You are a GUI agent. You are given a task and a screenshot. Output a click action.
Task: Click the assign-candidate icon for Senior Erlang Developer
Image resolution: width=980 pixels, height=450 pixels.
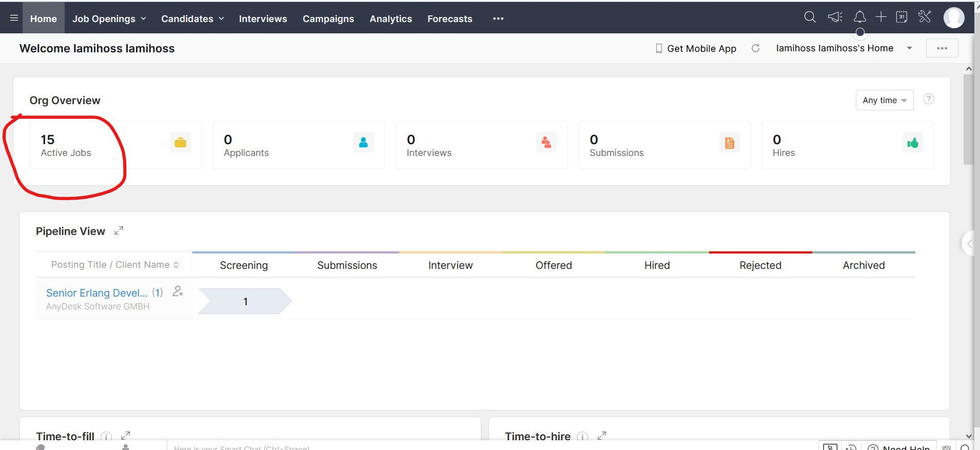click(x=178, y=291)
